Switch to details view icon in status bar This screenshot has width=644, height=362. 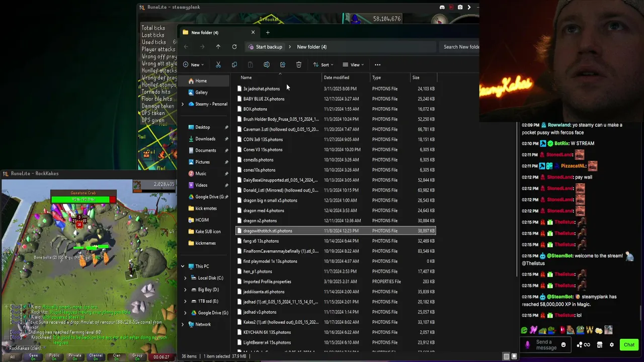click(x=507, y=356)
